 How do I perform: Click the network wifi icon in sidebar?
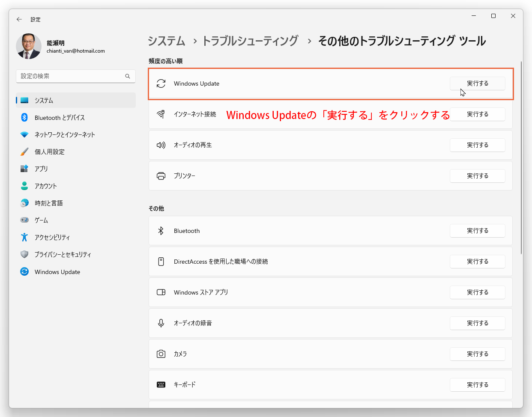pos(24,134)
